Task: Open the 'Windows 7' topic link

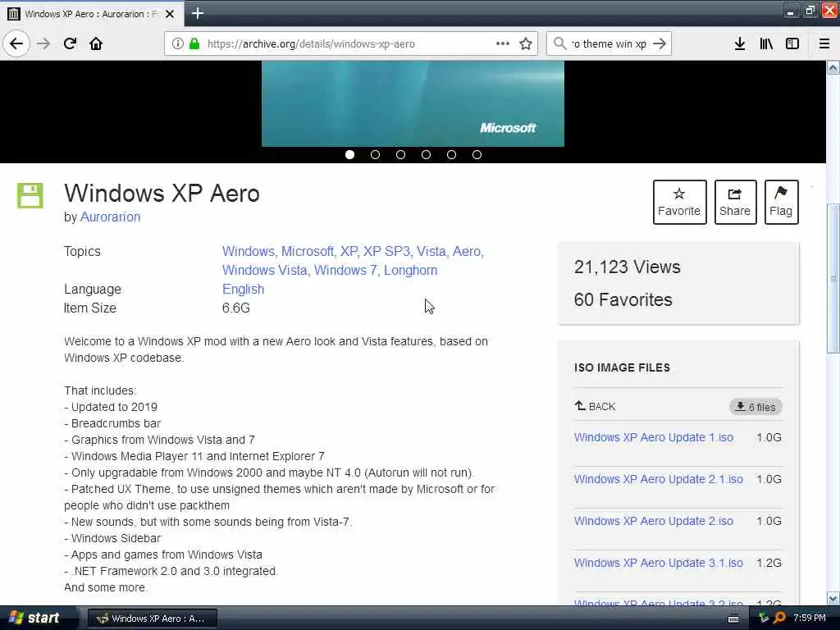Action: pyautogui.click(x=345, y=270)
